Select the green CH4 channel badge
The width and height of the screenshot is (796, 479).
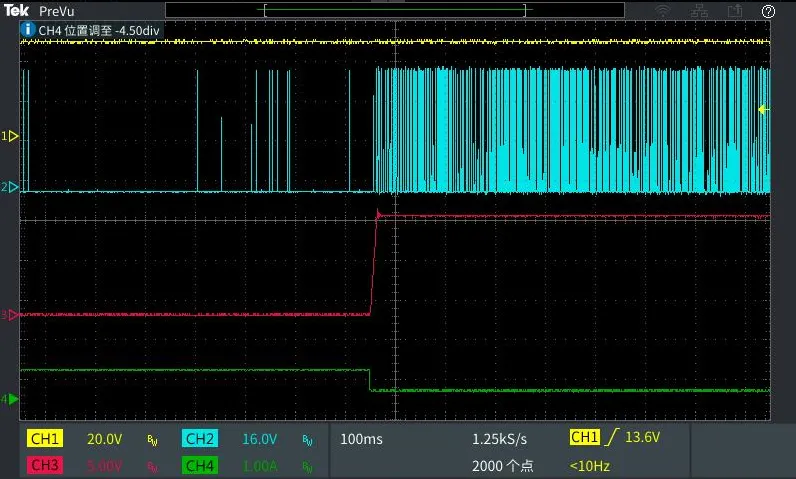[x=200, y=465]
